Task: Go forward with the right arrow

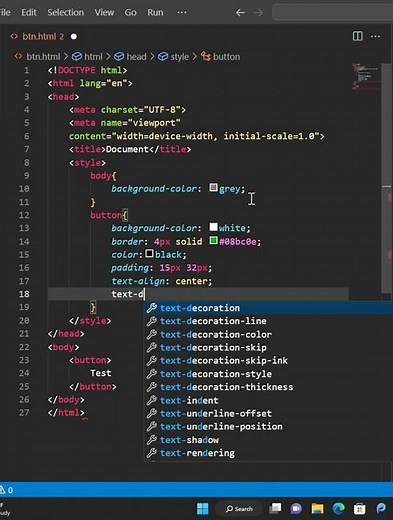Action: (x=258, y=13)
